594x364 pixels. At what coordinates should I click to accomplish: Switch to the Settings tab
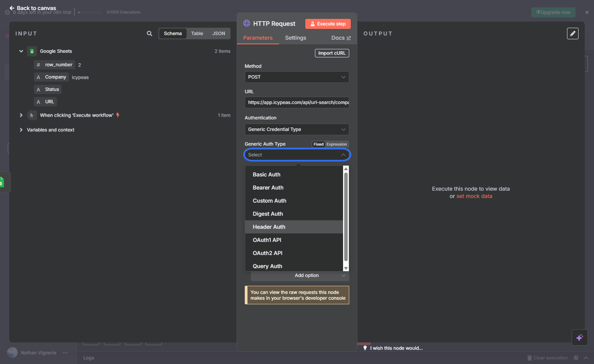point(296,38)
